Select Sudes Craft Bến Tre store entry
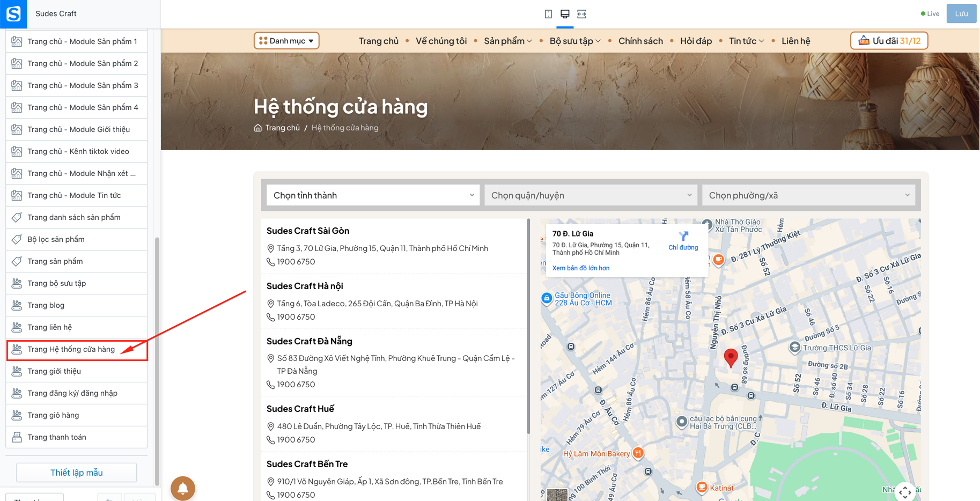The image size is (980, 501). click(394, 476)
